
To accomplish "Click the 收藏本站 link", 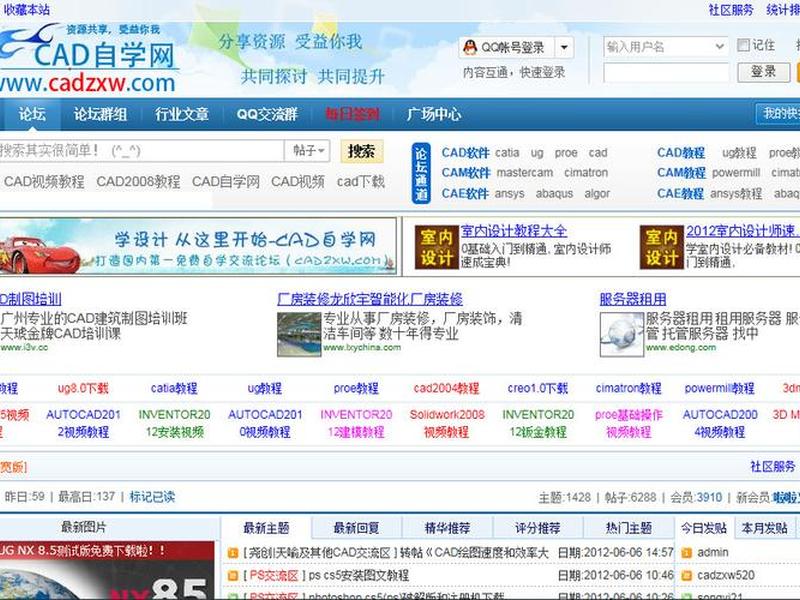I will pos(27,9).
